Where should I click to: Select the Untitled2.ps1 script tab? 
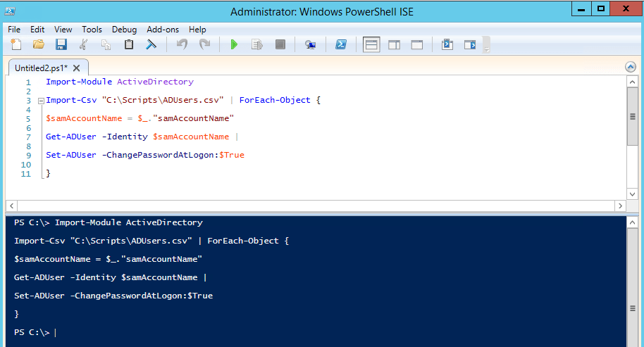41,68
